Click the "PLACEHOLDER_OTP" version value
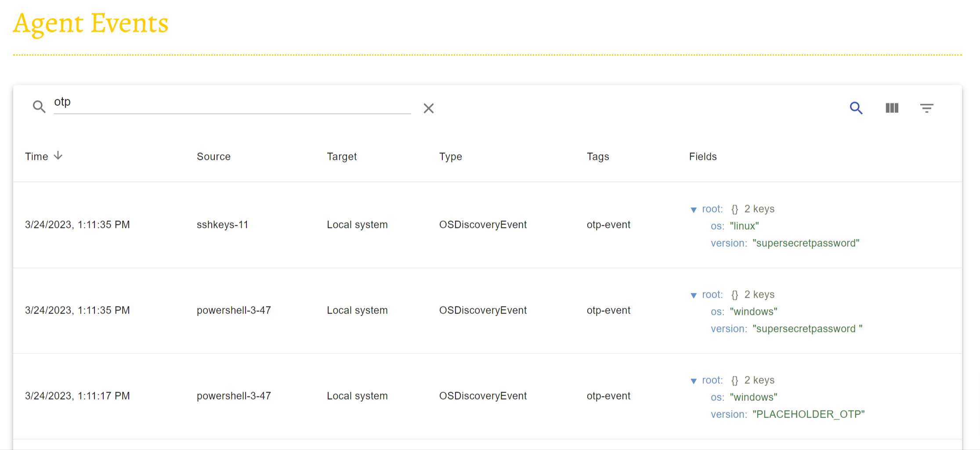This screenshot has height=450, width=980. pyautogui.click(x=809, y=414)
